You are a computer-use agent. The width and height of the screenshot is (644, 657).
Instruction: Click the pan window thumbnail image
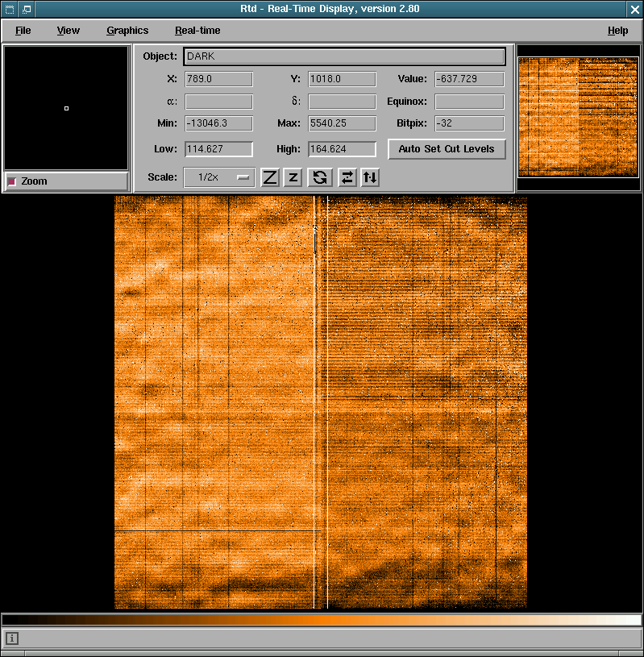[578, 116]
